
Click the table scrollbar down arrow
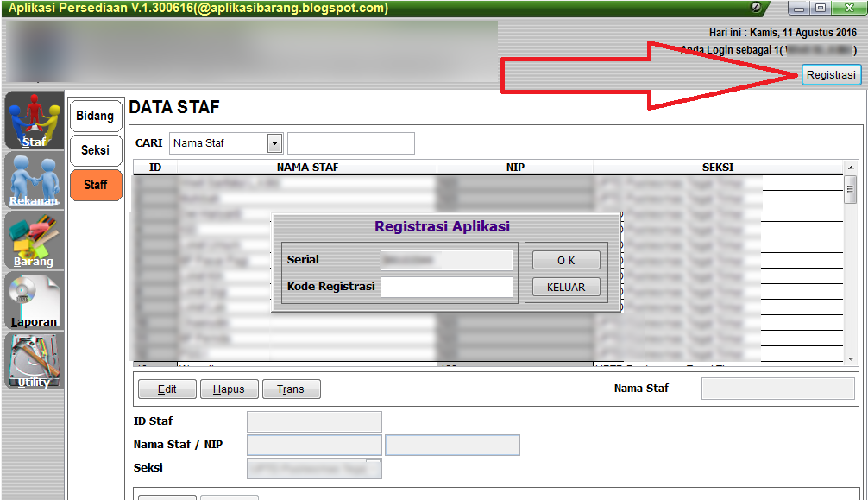850,359
